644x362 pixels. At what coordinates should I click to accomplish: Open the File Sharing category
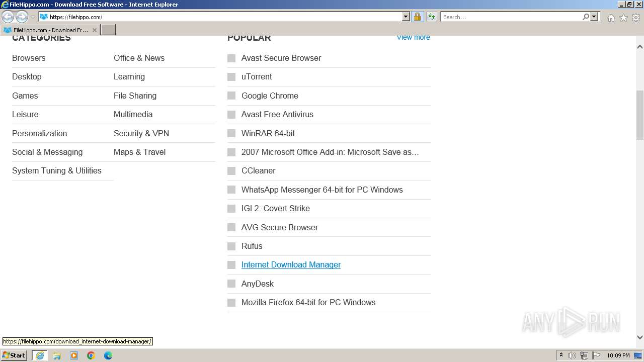[x=135, y=96]
